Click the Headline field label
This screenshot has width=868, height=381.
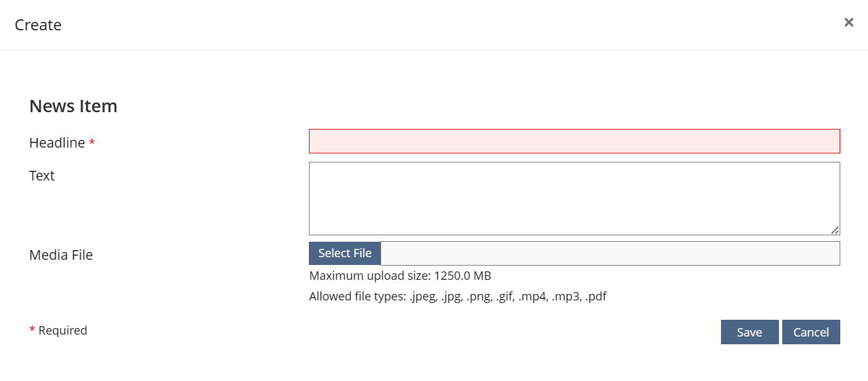tap(57, 143)
